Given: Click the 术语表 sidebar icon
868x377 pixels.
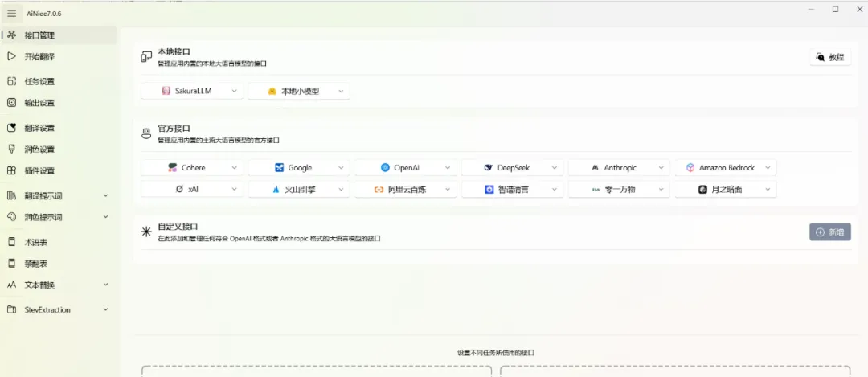Looking at the screenshot, I should point(11,242).
